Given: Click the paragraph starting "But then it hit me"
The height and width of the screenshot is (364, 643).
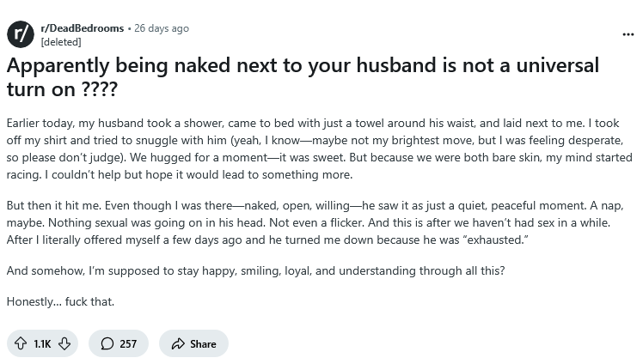Looking at the screenshot, I should coord(315,222).
